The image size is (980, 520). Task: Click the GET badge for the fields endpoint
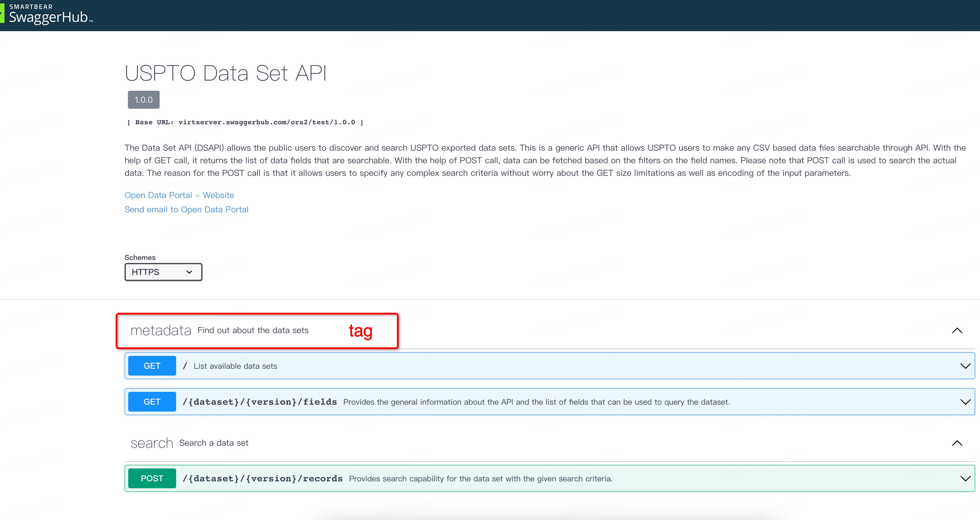coord(152,402)
